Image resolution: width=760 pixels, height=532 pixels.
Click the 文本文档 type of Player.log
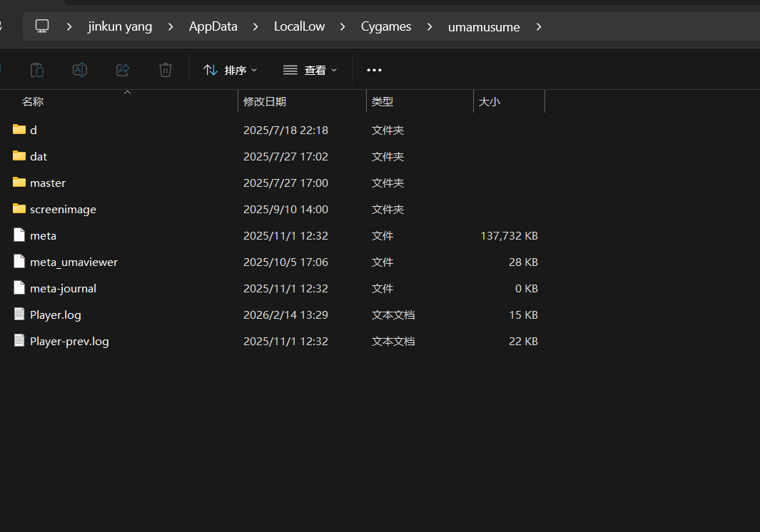(393, 315)
